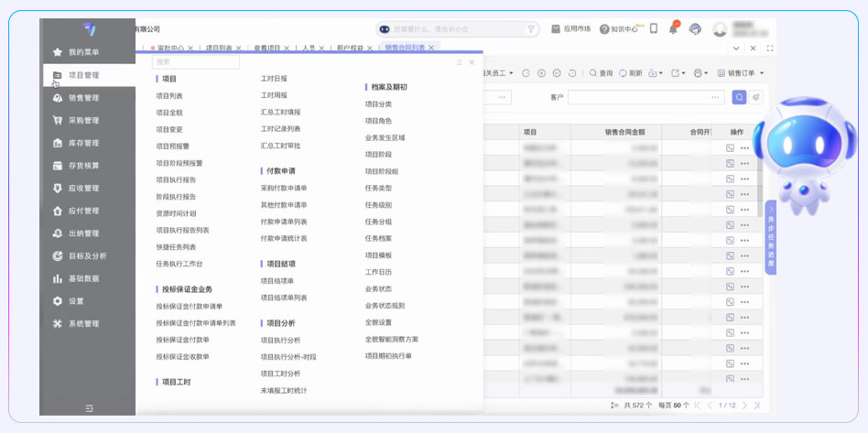Click the print icon in toolbar

coord(700,73)
